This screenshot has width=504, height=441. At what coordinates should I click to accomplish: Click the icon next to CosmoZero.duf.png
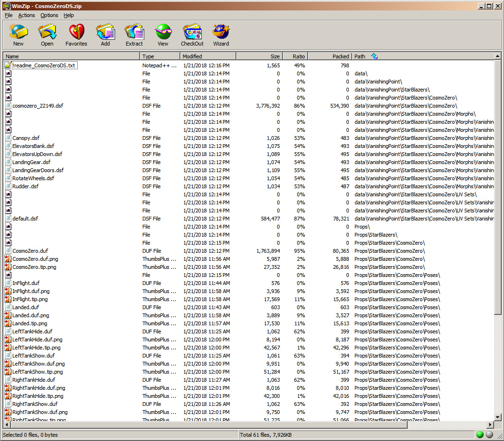(8, 259)
